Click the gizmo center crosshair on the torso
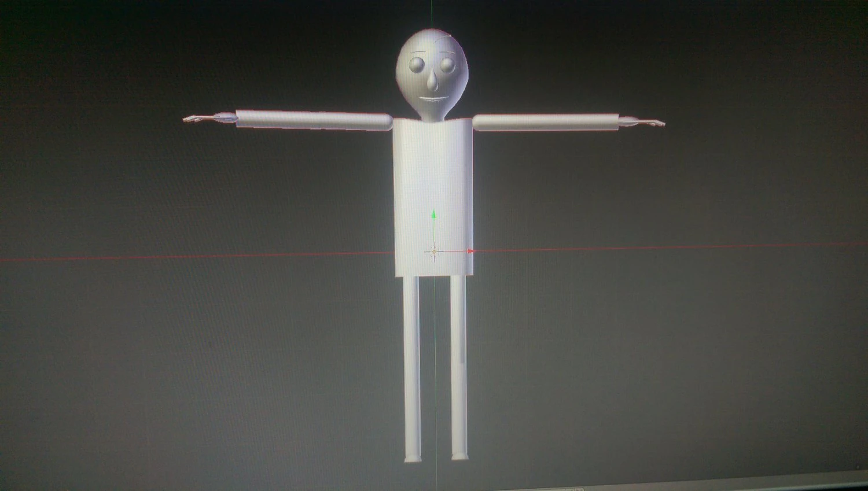868x491 pixels. tap(434, 252)
